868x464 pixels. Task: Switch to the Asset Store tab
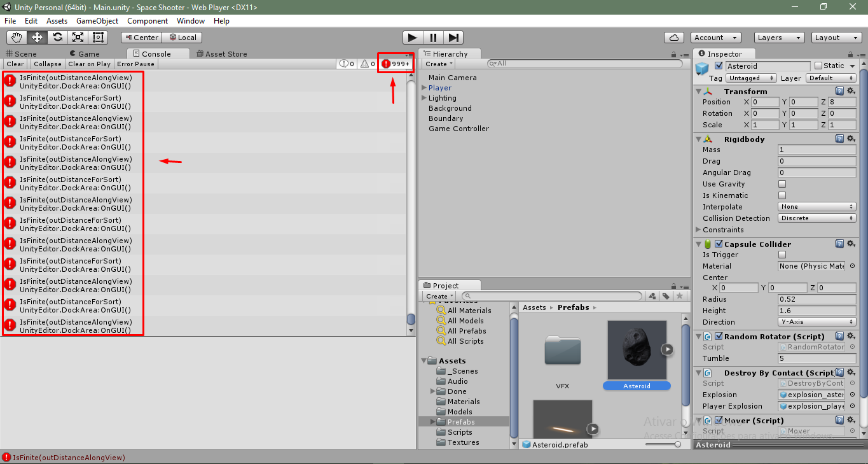click(x=222, y=54)
